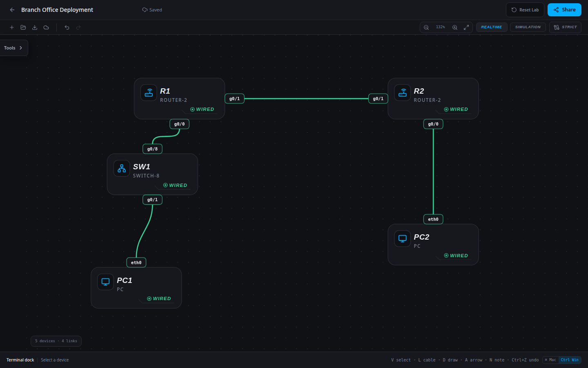This screenshot has width=588, height=368.
Task: Click the PC2 WIRED status
Action: (456, 256)
